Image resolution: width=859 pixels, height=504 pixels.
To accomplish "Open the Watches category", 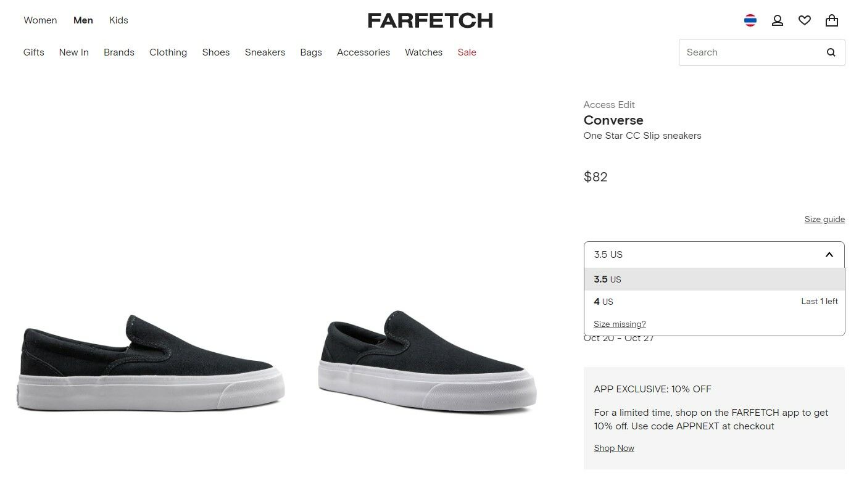I will (423, 52).
